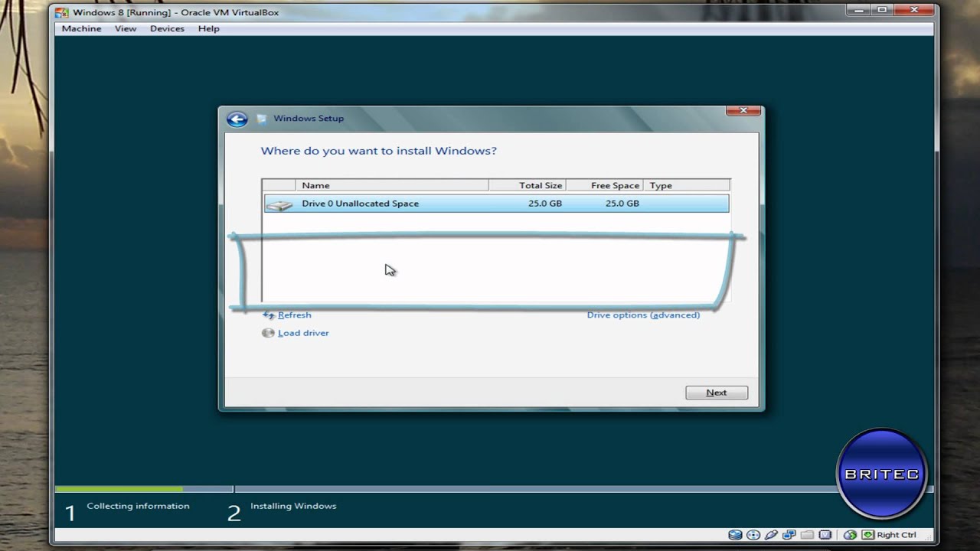Open the Devices menu
The width and height of the screenshot is (980, 551).
pyautogui.click(x=167, y=28)
